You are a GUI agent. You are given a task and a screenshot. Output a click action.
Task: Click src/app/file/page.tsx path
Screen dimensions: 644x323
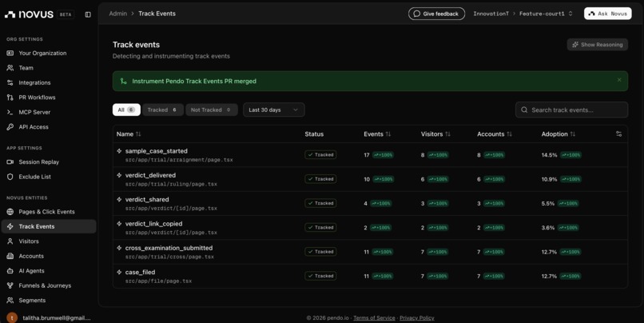coord(158,281)
